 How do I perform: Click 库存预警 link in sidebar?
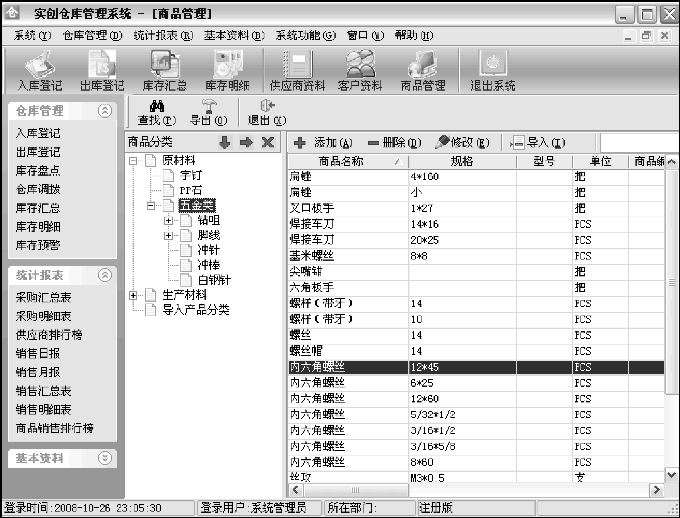pyautogui.click(x=38, y=245)
